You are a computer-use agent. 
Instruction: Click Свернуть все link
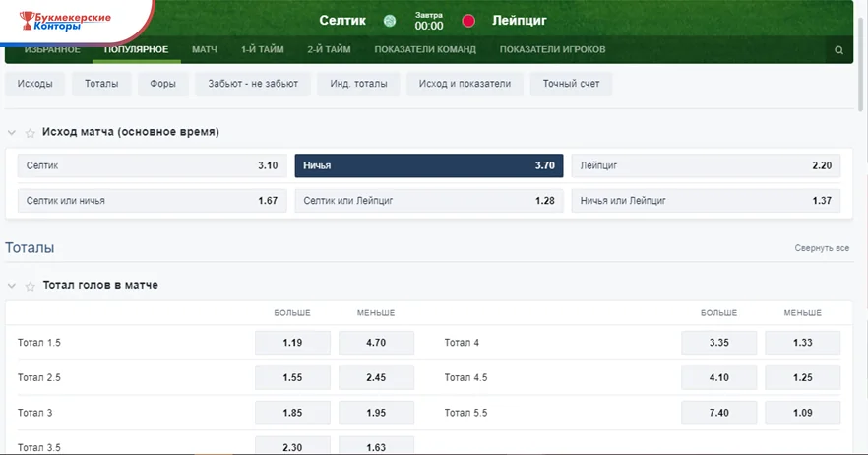click(822, 248)
